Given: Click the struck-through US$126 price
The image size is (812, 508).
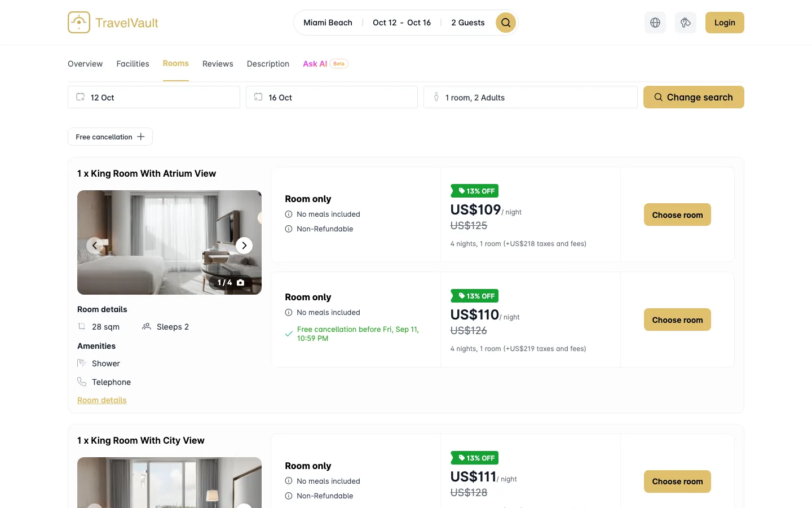Looking at the screenshot, I should point(469,330).
